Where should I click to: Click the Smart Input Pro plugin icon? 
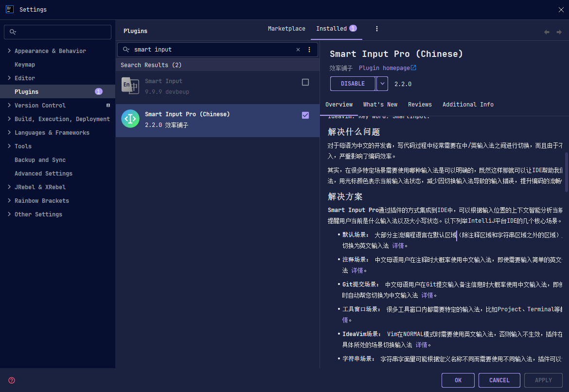pyautogui.click(x=130, y=119)
